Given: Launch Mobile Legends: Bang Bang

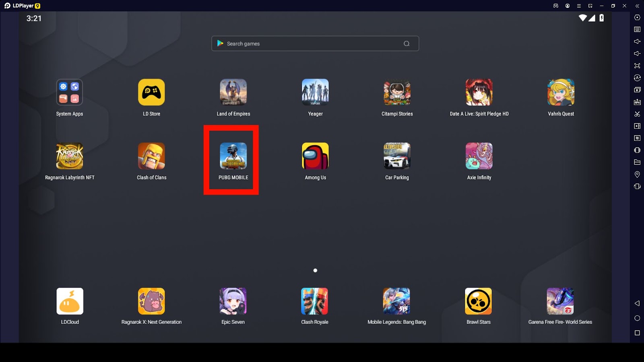Looking at the screenshot, I should (x=396, y=301).
